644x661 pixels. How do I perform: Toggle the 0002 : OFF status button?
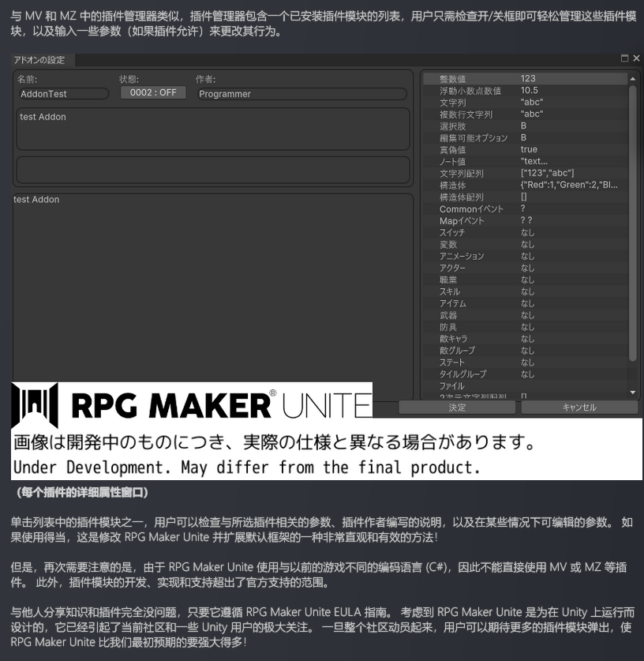(153, 92)
